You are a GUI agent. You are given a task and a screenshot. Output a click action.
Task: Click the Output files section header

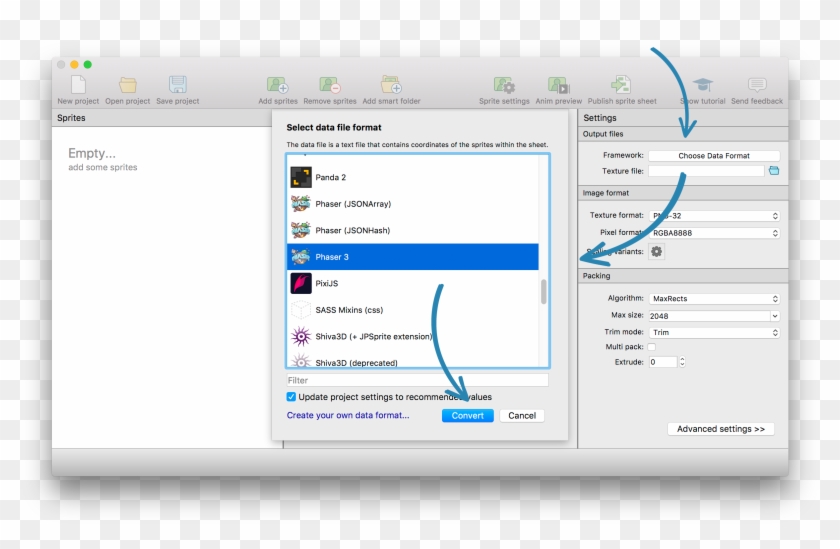(683, 134)
